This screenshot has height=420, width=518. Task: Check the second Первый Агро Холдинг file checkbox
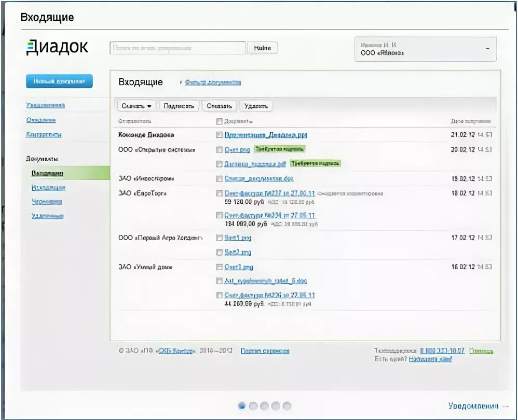(219, 253)
